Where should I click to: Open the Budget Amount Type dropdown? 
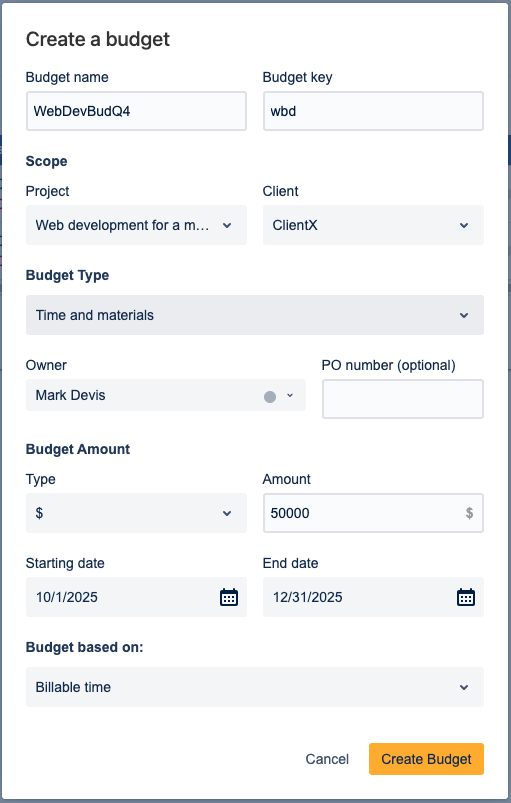pos(136,513)
